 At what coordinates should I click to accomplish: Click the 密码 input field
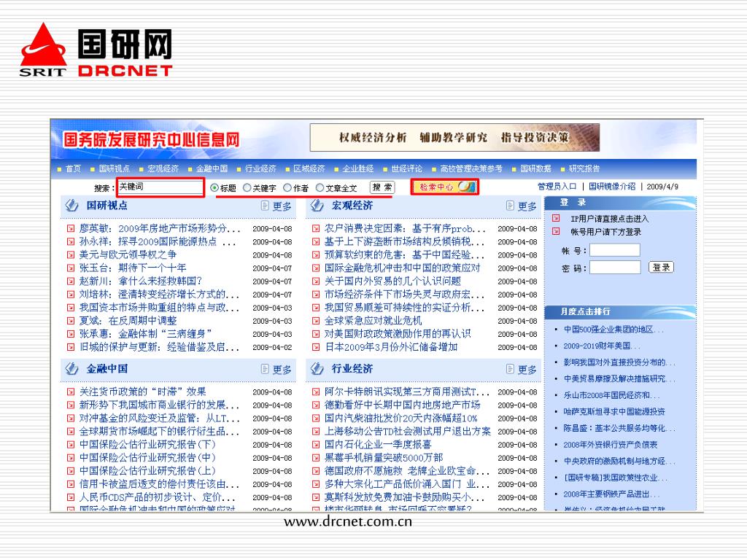615,268
